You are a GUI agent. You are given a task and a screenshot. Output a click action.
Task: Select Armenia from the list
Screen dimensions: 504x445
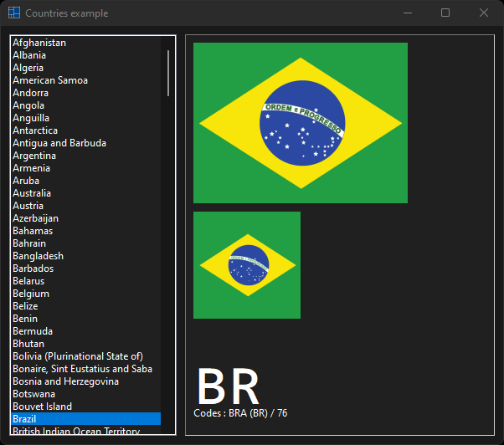[x=86, y=168]
